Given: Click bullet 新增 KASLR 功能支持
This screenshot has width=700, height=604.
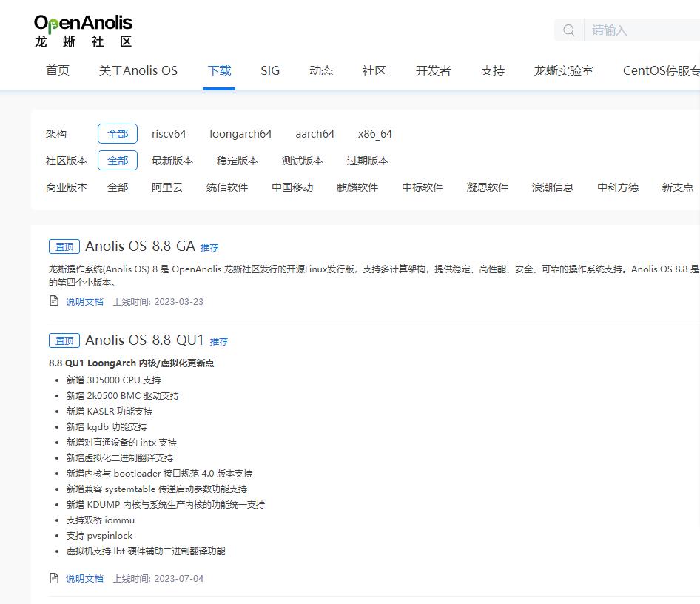Looking at the screenshot, I should click(x=110, y=412).
